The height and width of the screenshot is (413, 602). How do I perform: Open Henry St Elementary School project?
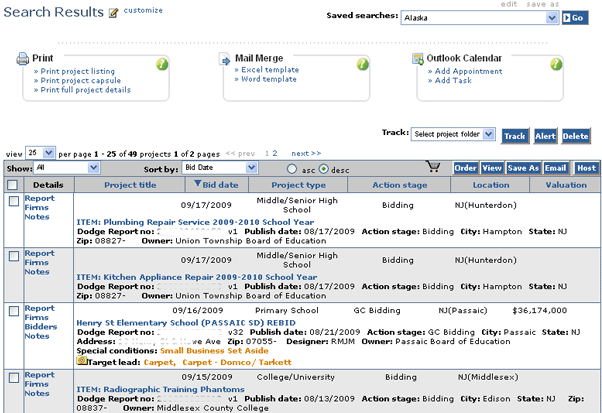186,323
